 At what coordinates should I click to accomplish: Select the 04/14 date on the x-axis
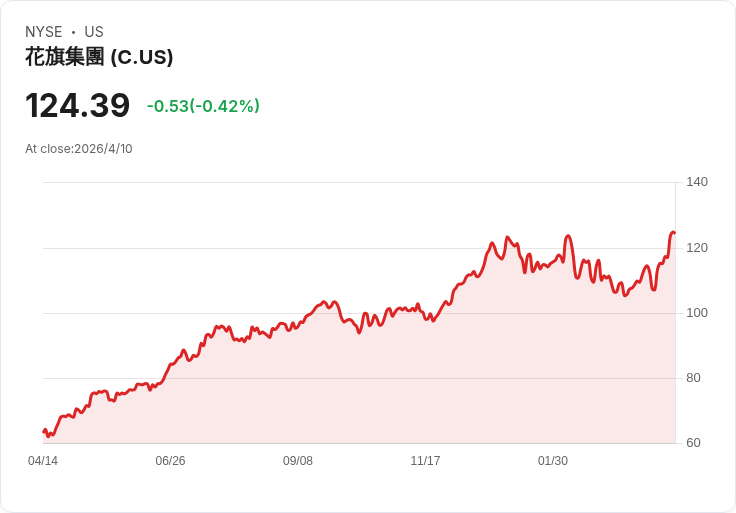coord(43,461)
